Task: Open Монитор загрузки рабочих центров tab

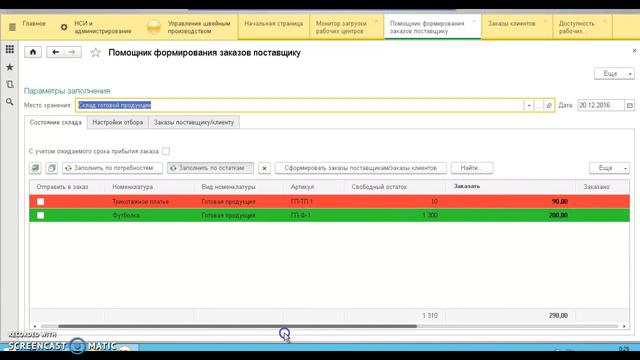Action: click(x=347, y=27)
